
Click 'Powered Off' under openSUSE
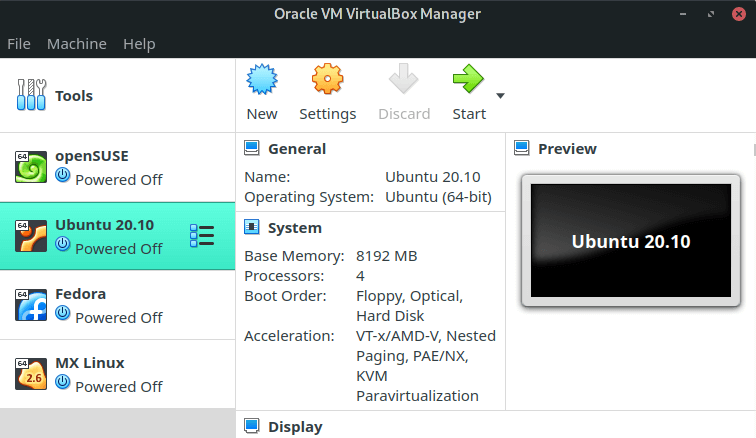coord(119,179)
